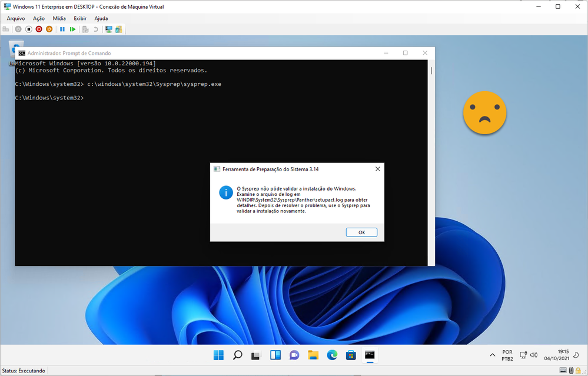The height and width of the screenshot is (376, 588).
Task: Click the POR PTB2 language indicator
Action: tap(507, 355)
